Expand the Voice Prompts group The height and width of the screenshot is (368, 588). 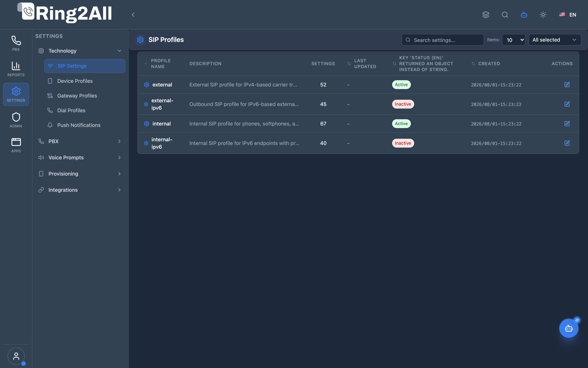80,158
